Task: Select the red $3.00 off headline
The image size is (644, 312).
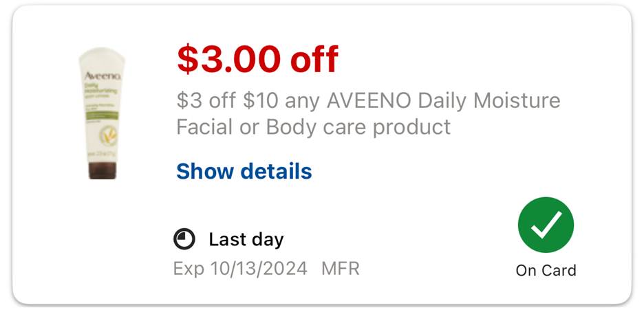Action: 257,60
